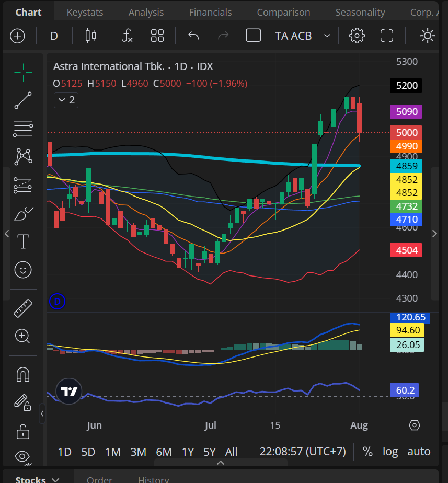Set the range to 1D
Screen dimensions: 448x483
tap(65, 452)
